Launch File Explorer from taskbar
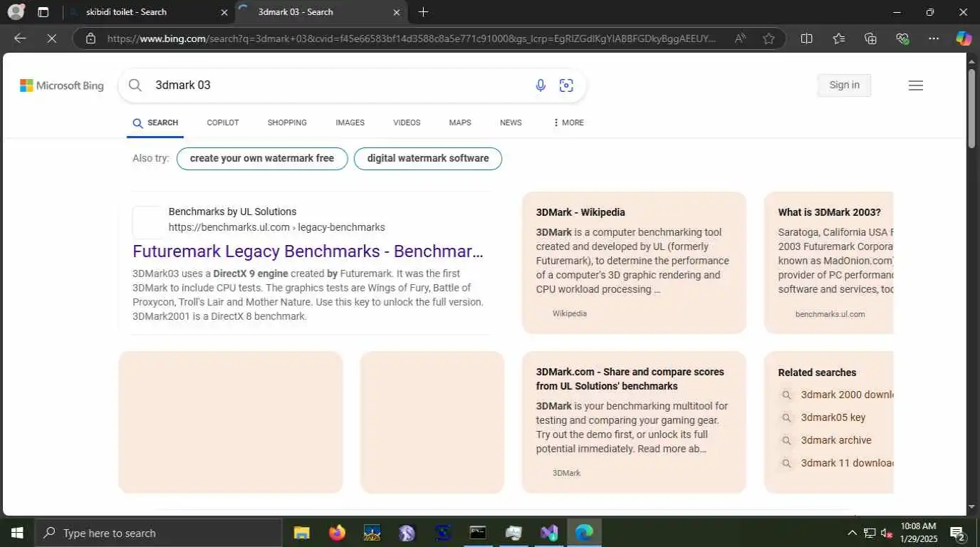This screenshot has width=980, height=547. point(302,533)
